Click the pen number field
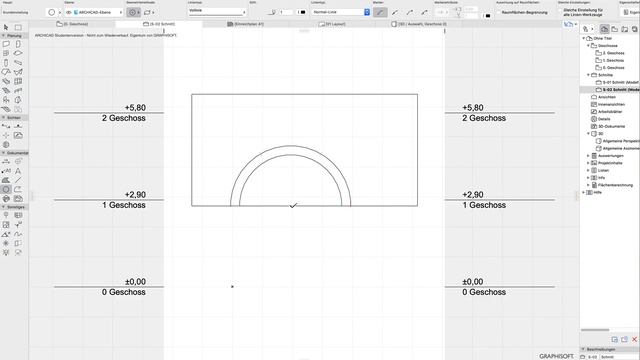The image size is (640, 360). pyautogui.click(x=286, y=12)
